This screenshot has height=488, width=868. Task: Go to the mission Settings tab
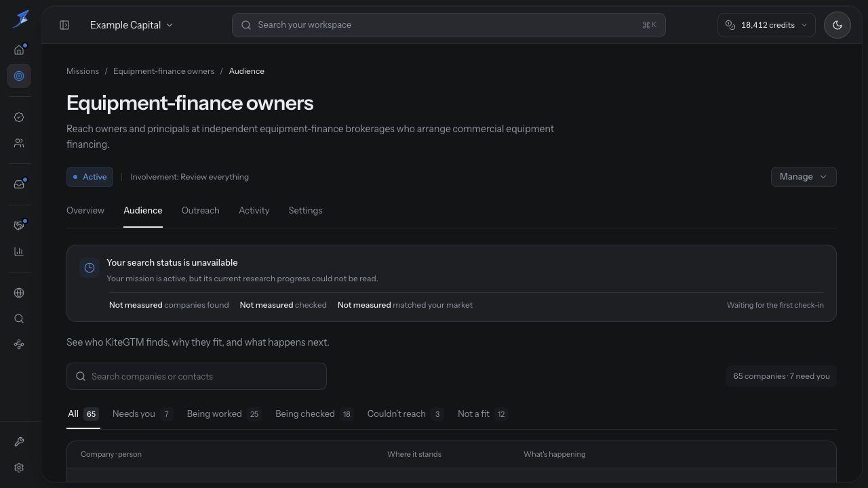coord(305,211)
